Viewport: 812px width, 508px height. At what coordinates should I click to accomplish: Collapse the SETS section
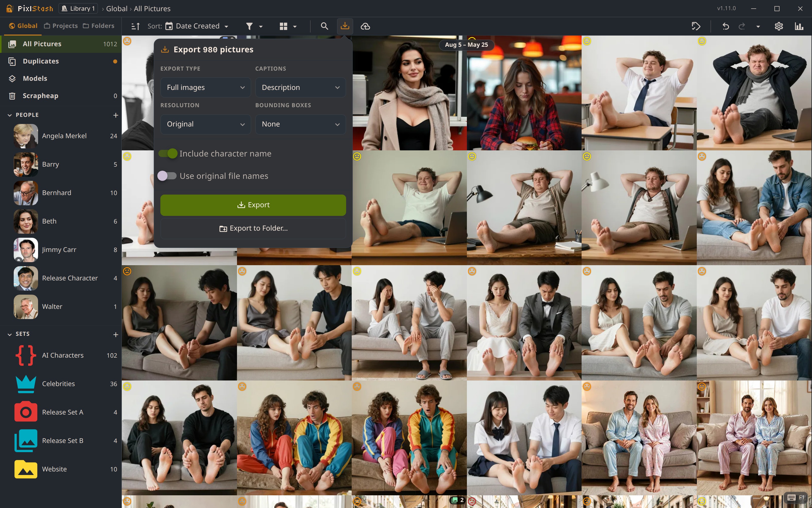point(10,334)
